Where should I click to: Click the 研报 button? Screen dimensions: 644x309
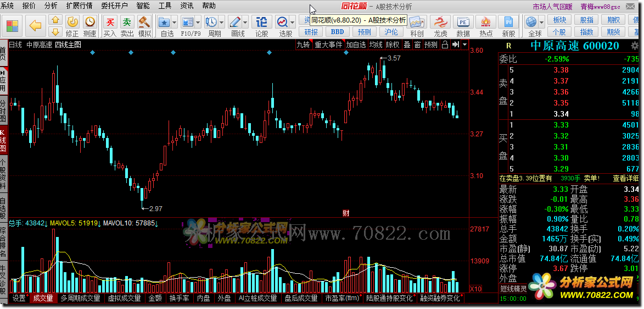tap(311, 32)
